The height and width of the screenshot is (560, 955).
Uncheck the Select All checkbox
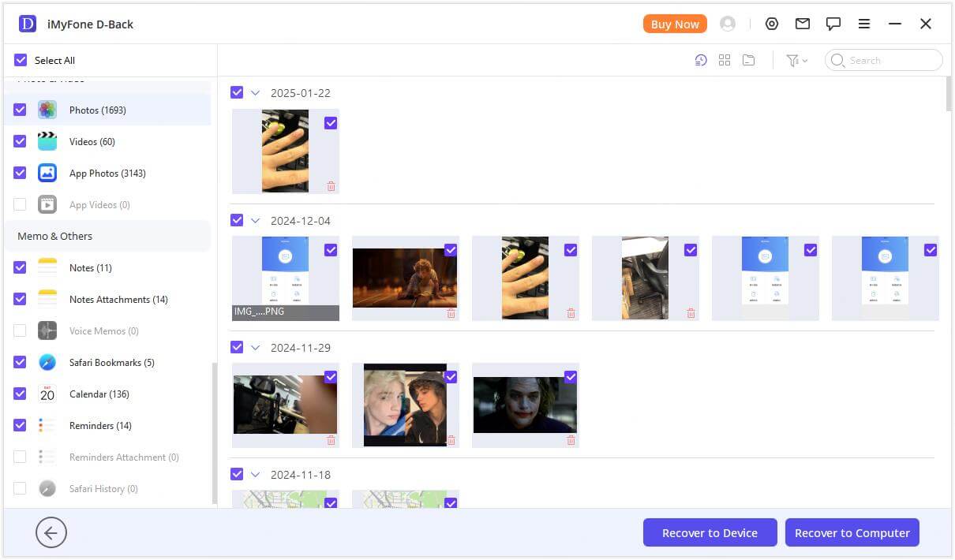pos(21,60)
